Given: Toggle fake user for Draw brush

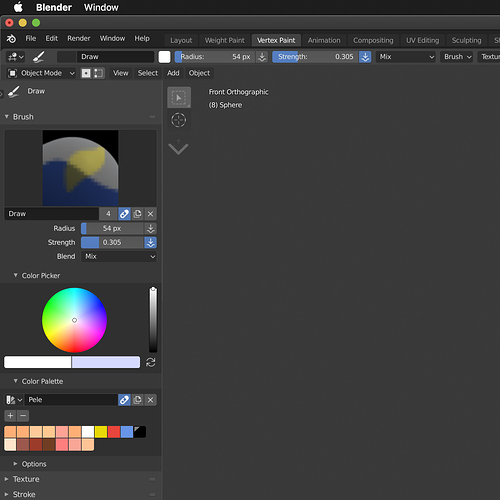Looking at the screenshot, I should (124, 214).
